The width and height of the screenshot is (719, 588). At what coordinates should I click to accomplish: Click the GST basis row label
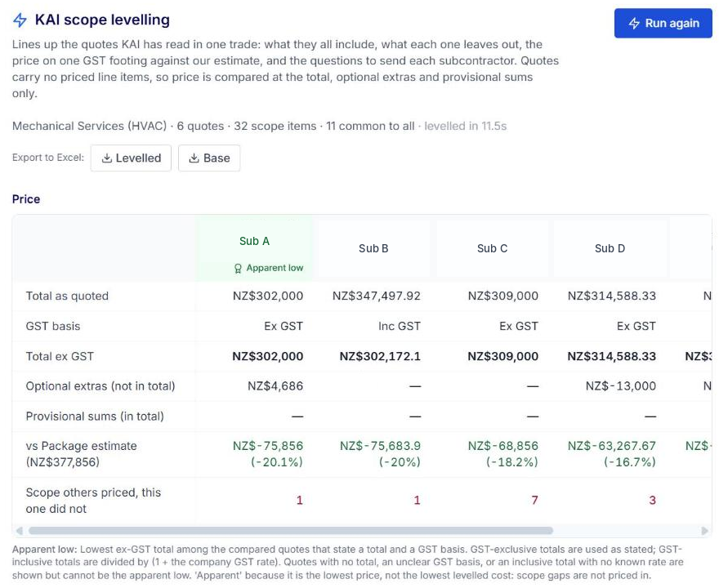point(53,327)
